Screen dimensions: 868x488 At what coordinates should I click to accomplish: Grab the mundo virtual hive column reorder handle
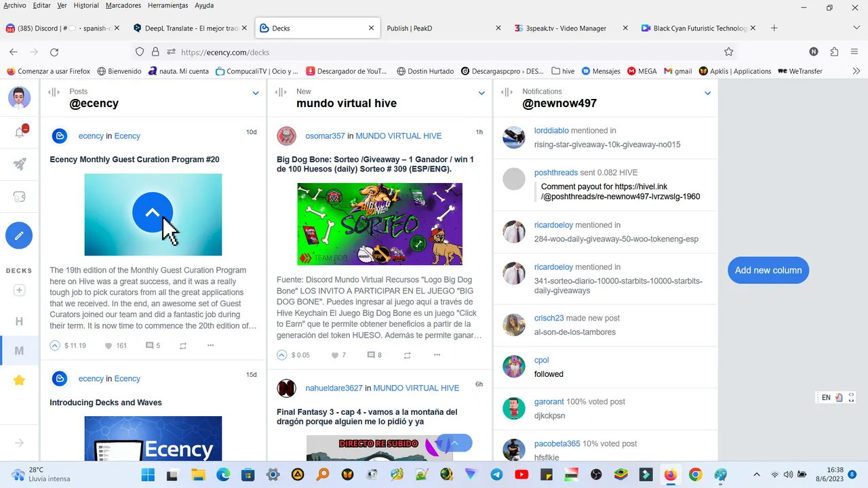point(281,92)
